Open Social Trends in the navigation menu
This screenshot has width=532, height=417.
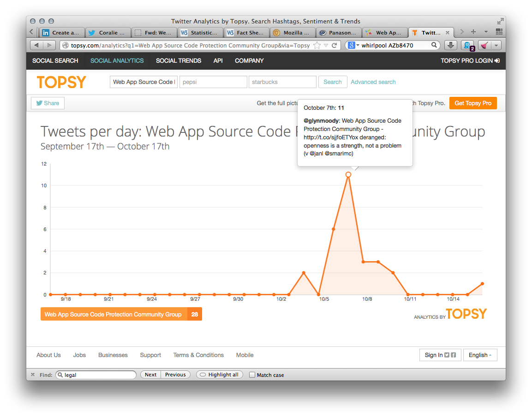point(179,60)
